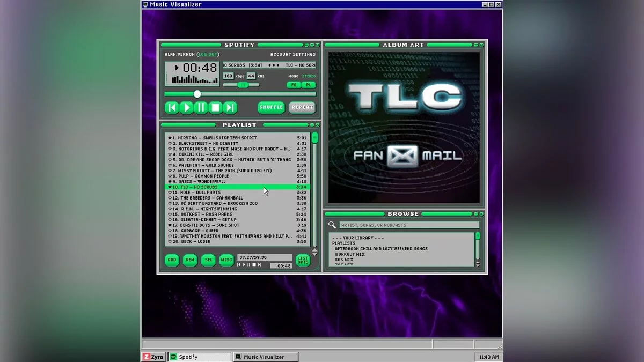Click the playlist SEL button
644x362 pixels.
(208, 260)
